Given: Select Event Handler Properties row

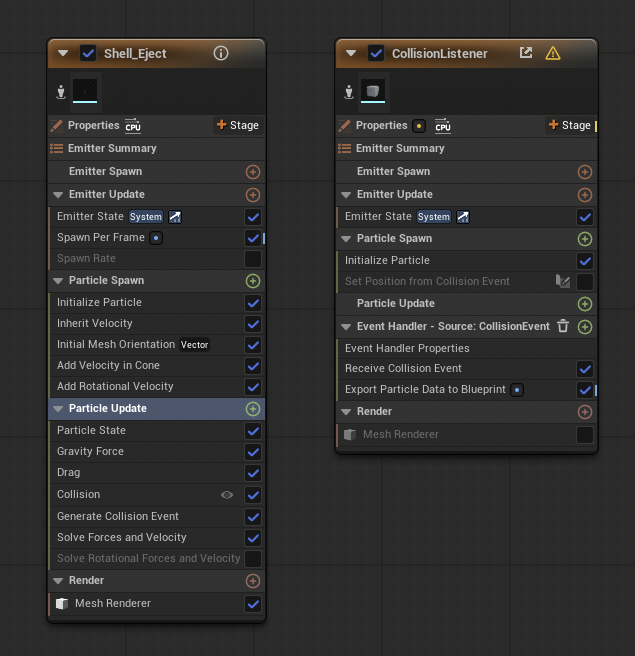Looking at the screenshot, I should click(x=467, y=348).
